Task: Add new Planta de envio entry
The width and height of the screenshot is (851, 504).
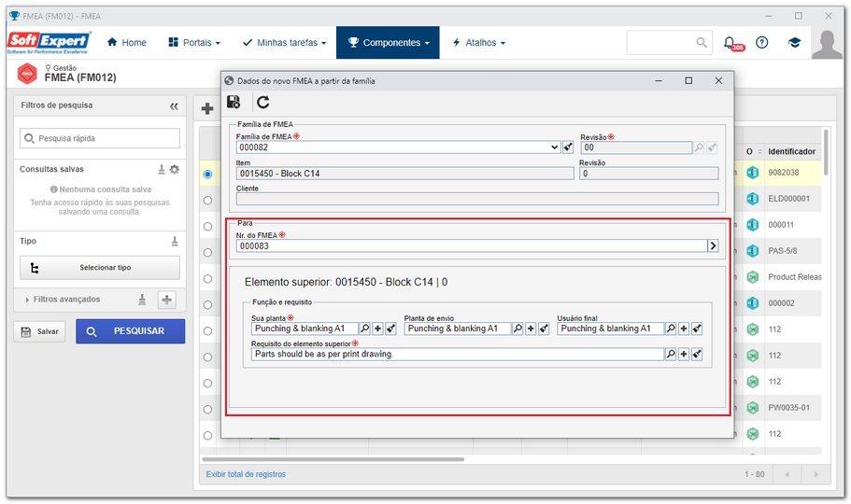Action: tap(532, 329)
